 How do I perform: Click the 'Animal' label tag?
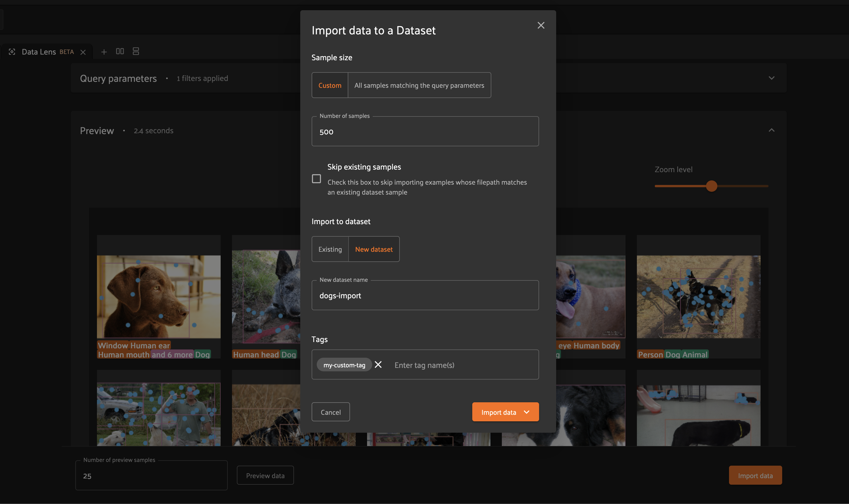695,355
